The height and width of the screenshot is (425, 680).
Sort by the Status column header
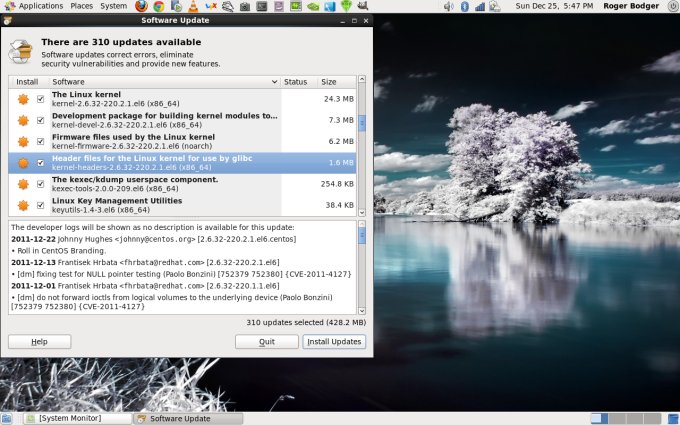pyautogui.click(x=295, y=82)
